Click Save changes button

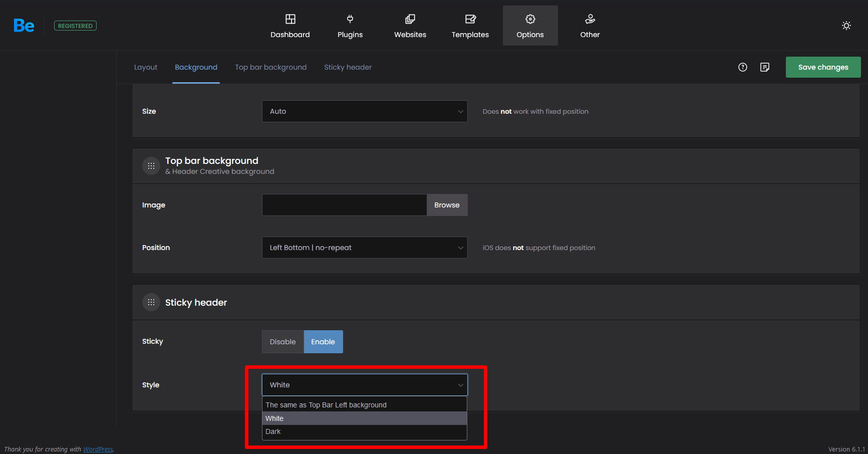point(823,67)
